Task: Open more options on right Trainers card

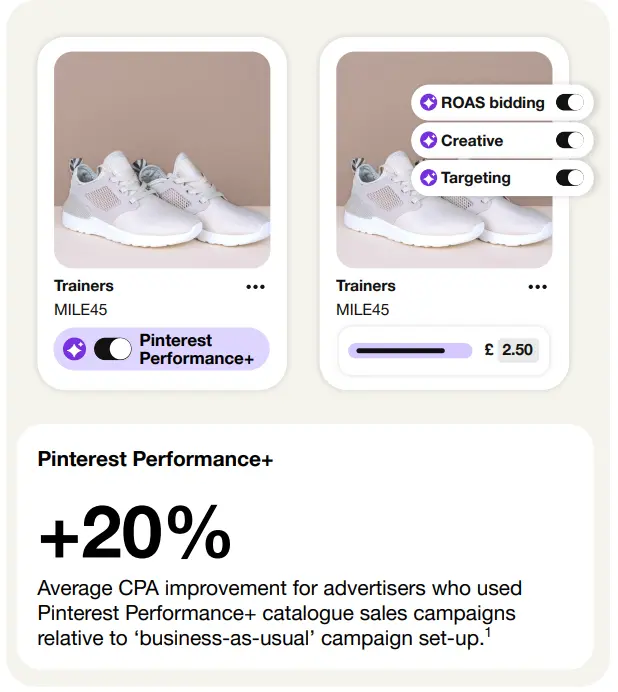Action: [x=538, y=287]
